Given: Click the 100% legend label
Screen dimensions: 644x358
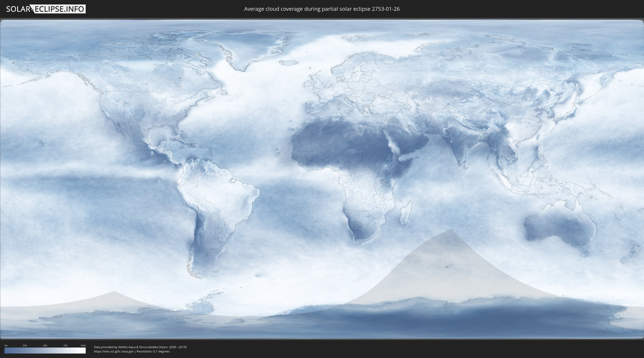Looking at the screenshot, I should click(x=83, y=345).
